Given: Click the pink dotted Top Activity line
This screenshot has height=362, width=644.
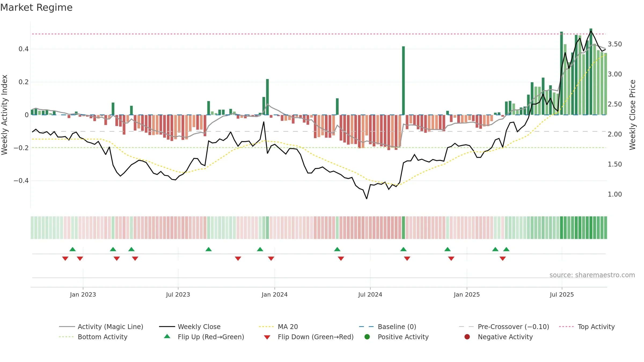Looking at the screenshot, I should point(319,34).
